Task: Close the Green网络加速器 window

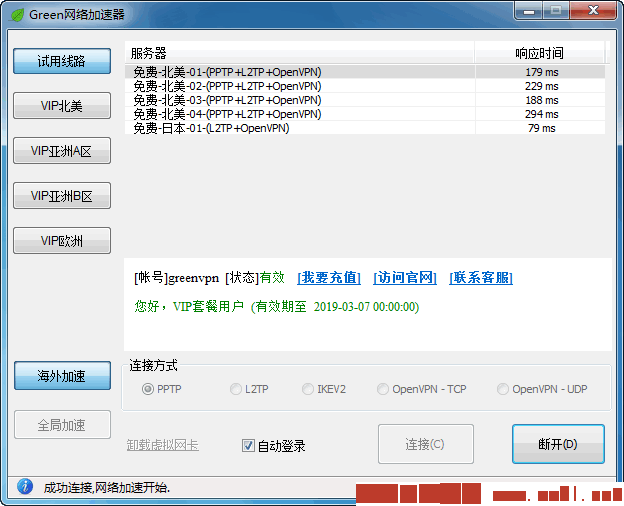Action: [x=593, y=11]
